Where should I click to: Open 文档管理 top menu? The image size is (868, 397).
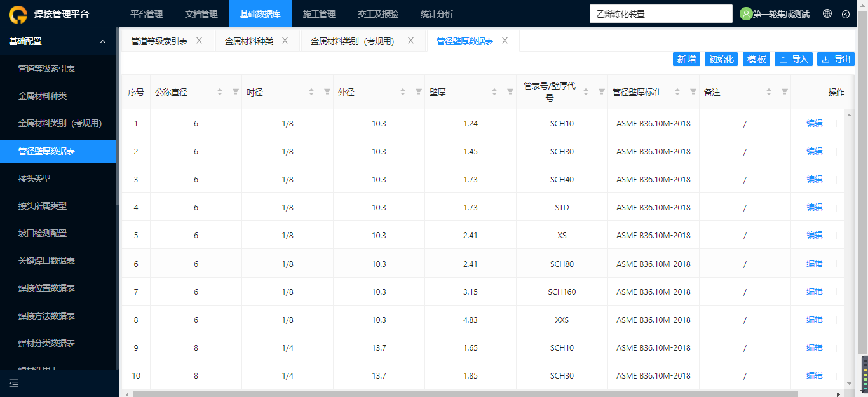pos(201,14)
